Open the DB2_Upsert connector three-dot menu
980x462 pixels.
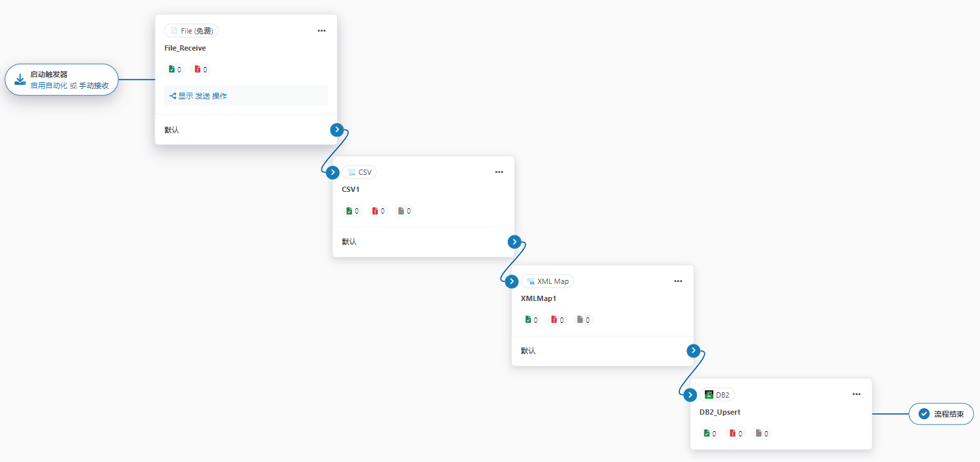point(857,394)
